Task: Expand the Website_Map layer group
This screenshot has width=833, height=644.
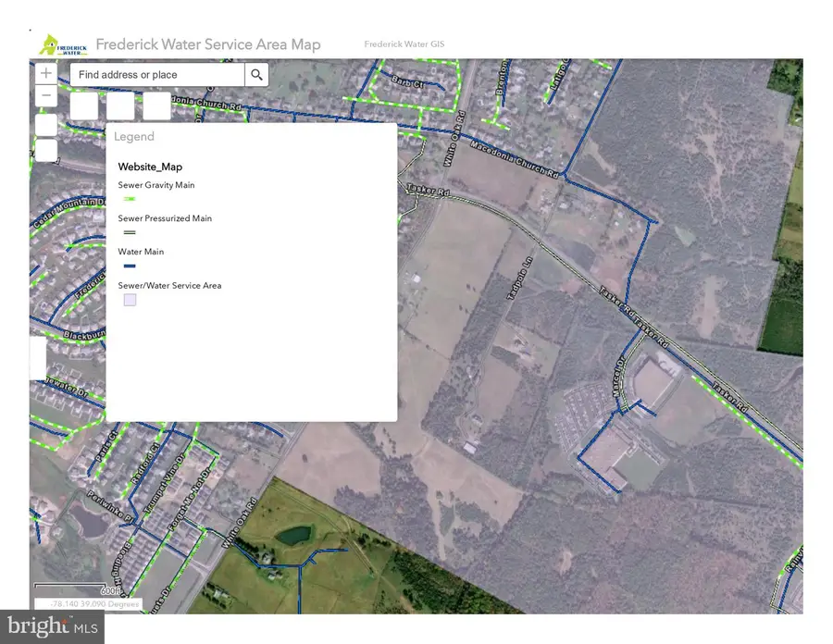Action: [149, 167]
